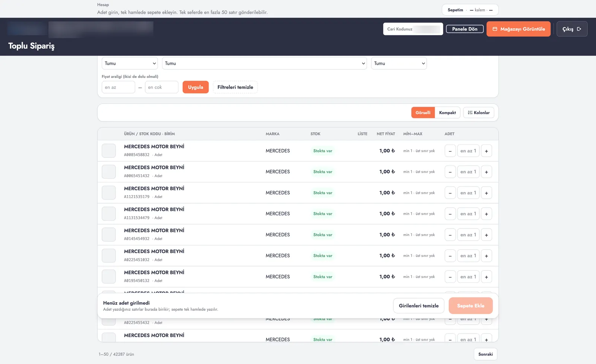Clear filters with Filtreleri temizle
The height and width of the screenshot is (364, 596).
pyautogui.click(x=235, y=87)
